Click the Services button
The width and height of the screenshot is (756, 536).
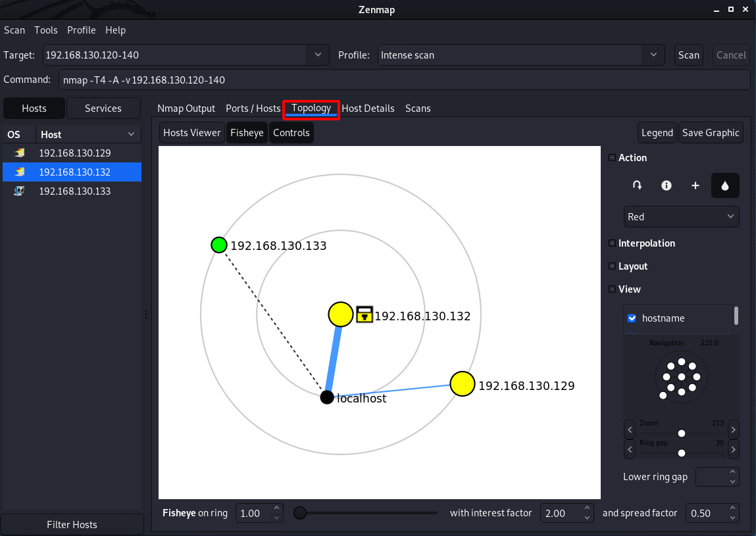tap(103, 109)
